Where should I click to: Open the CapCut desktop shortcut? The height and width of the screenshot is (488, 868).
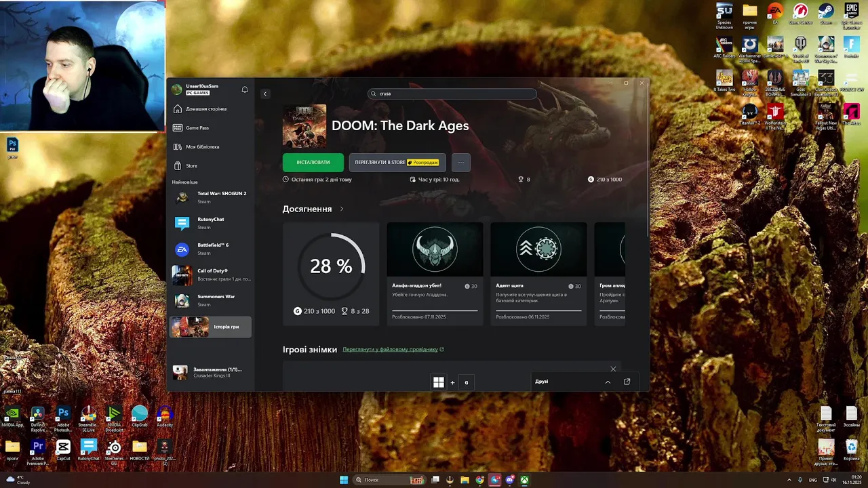pyautogui.click(x=63, y=451)
